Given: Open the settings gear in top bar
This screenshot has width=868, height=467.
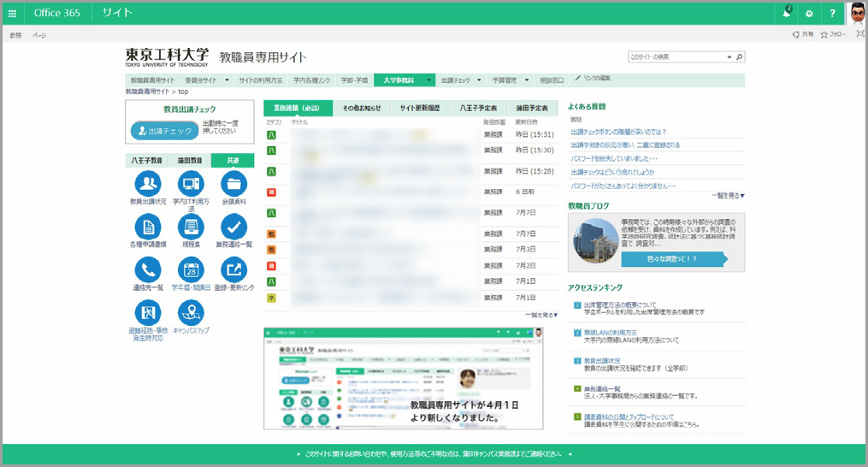Looking at the screenshot, I should pyautogui.click(x=809, y=14).
